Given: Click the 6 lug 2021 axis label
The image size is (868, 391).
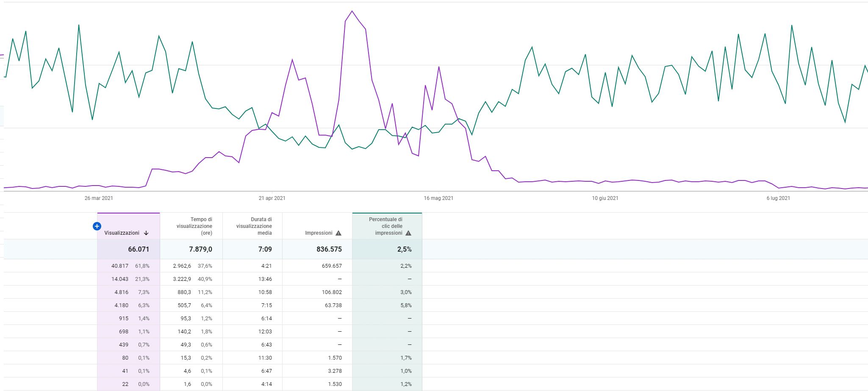Looking at the screenshot, I should pos(778,198).
